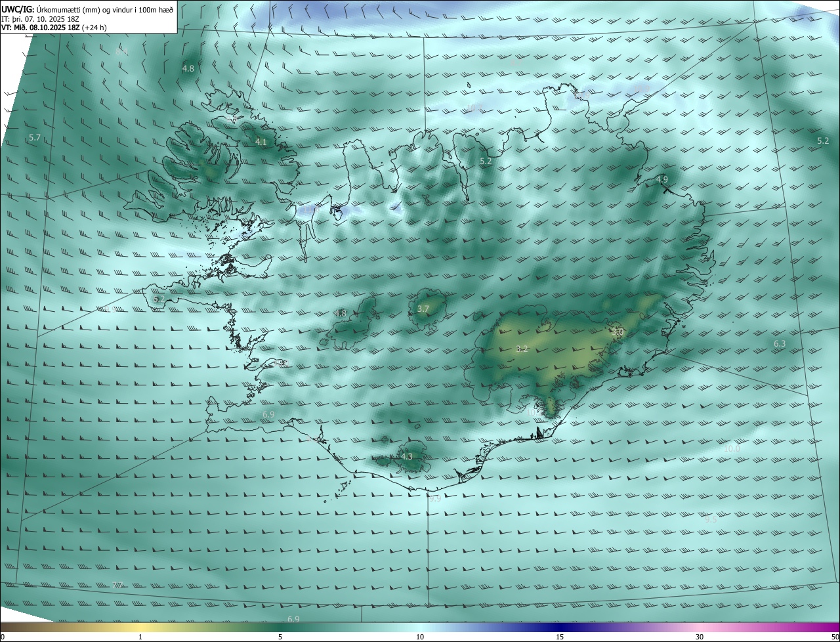Click the 3.7 value on the glacier

tap(423, 309)
